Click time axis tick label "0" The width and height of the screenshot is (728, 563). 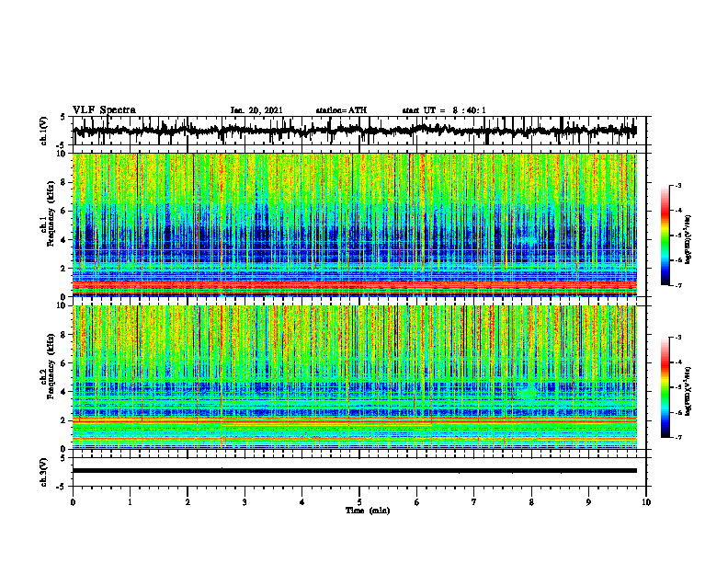(73, 502)
